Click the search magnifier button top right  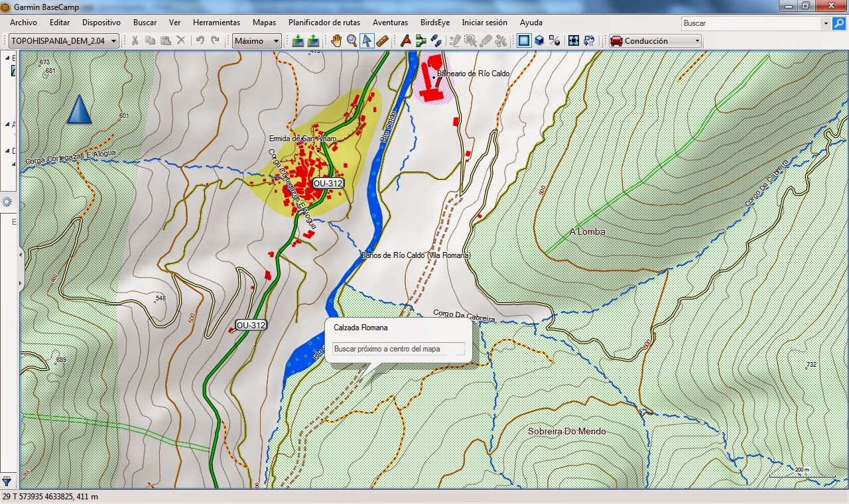point(838,23)
